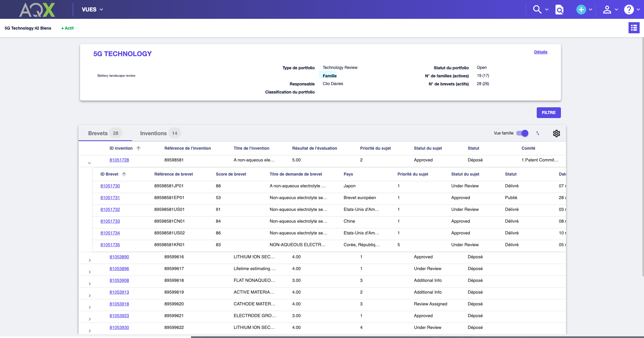The width and height of the screenshot is (644, 338).
Task: Open the Détails link
Action: [540, 52]
